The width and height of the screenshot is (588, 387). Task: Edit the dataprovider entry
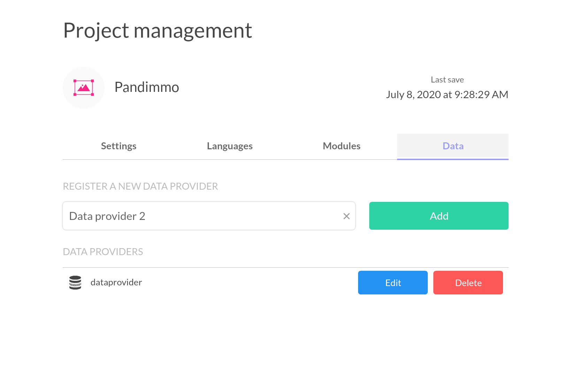[x=393, y=283]
